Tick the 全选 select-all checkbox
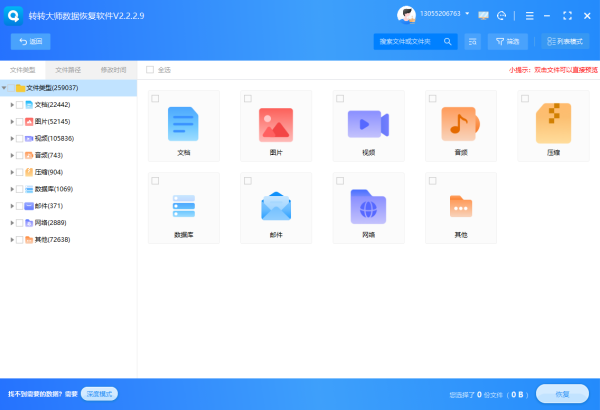 point(150,70)
